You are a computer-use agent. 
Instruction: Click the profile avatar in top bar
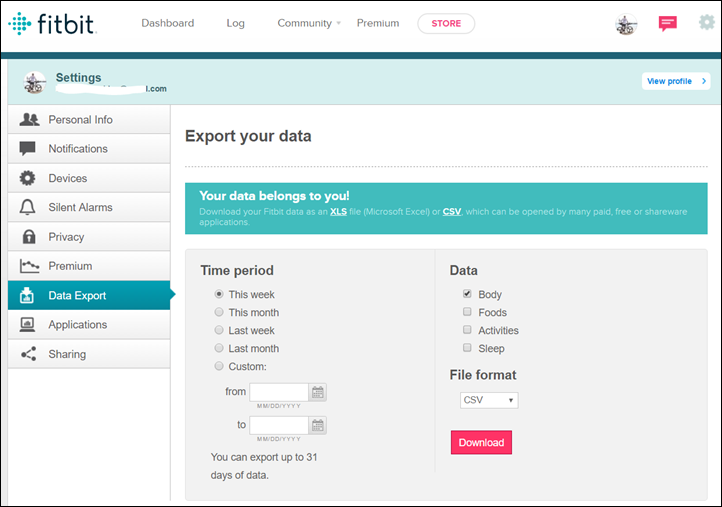627,24
